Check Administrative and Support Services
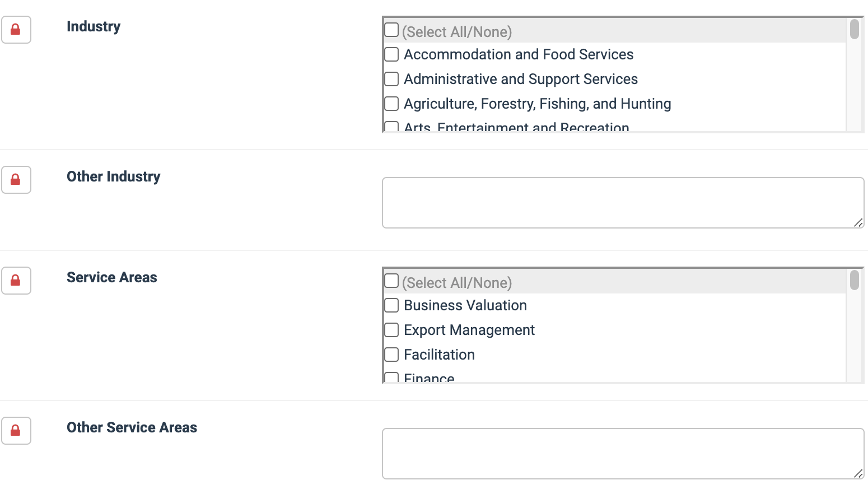This screenshot has width=868, height=494. [391, 79]
